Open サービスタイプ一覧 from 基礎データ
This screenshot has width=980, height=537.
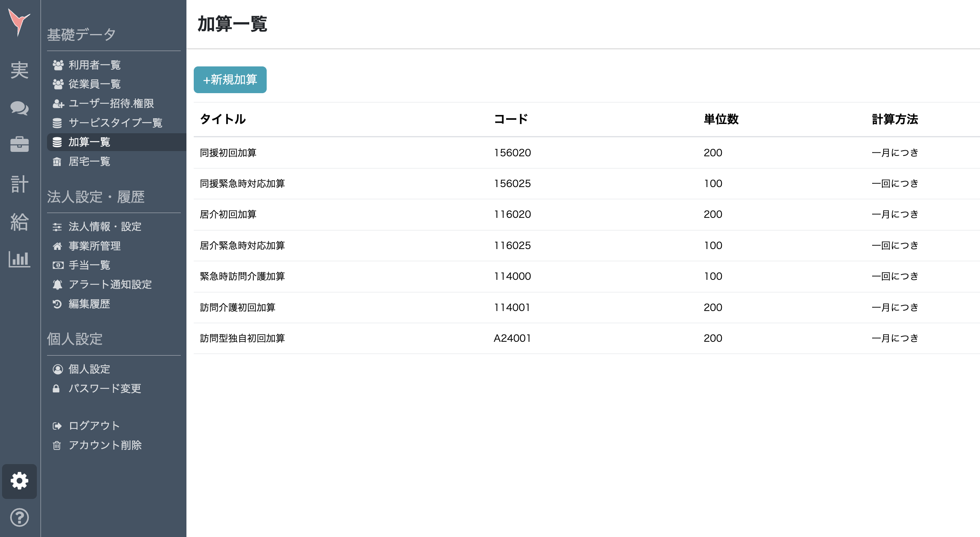point(116,123)
